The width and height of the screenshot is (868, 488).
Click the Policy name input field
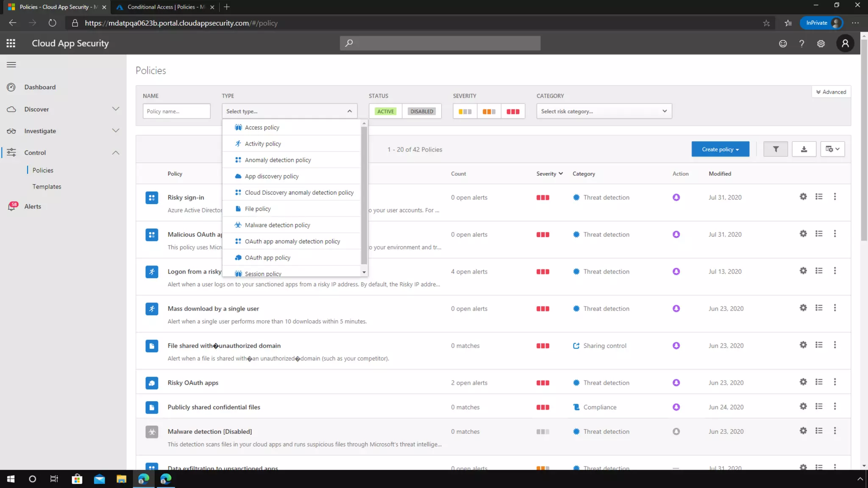(176, 111)
